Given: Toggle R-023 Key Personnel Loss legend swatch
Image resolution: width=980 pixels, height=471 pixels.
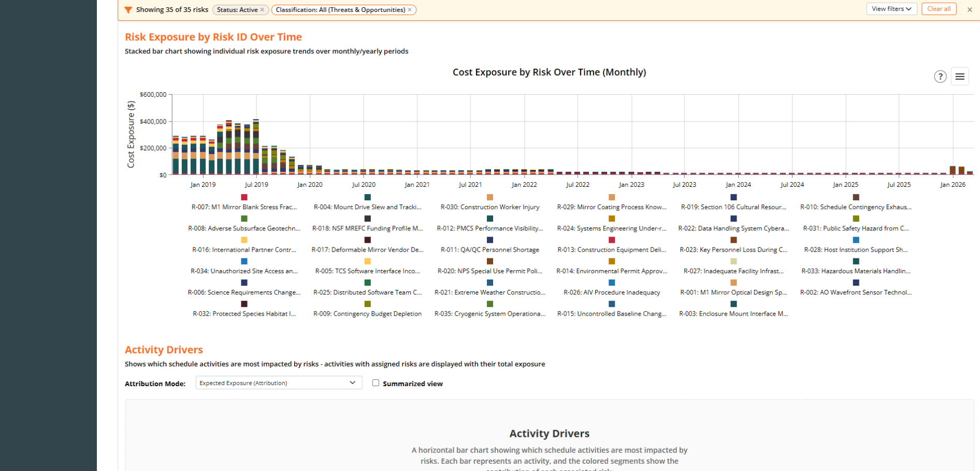Looking at the screenshot, I should pyautogui.click(x=733, y=240).
